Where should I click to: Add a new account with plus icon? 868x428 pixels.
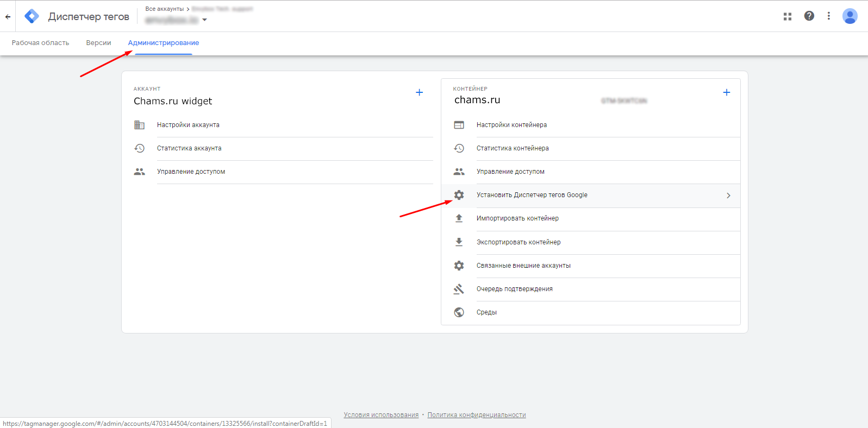(x=419, y=92)
